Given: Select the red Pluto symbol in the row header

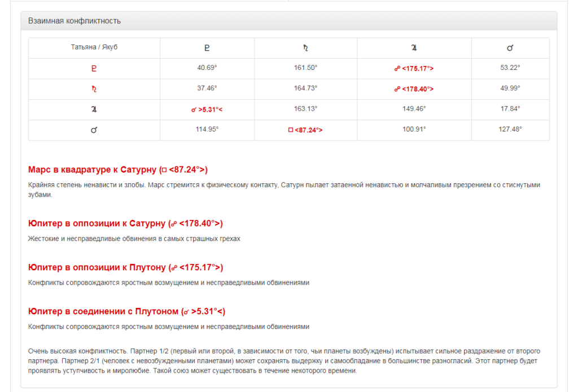Looking at the screenshot, I should [x=94, y=68].
